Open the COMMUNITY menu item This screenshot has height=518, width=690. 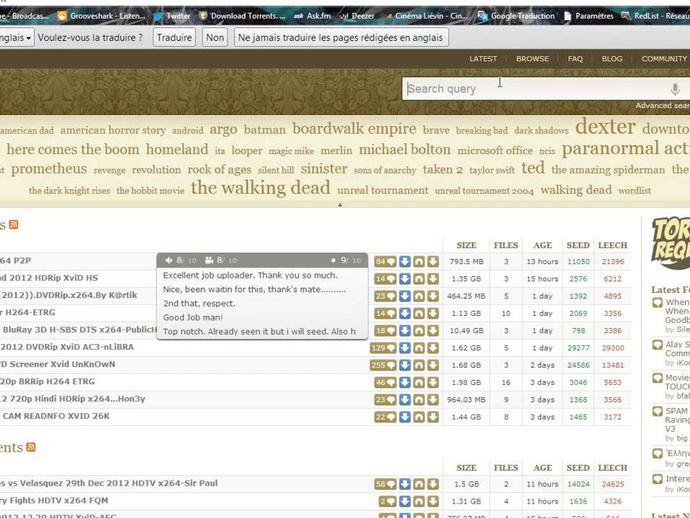(664, 59)
